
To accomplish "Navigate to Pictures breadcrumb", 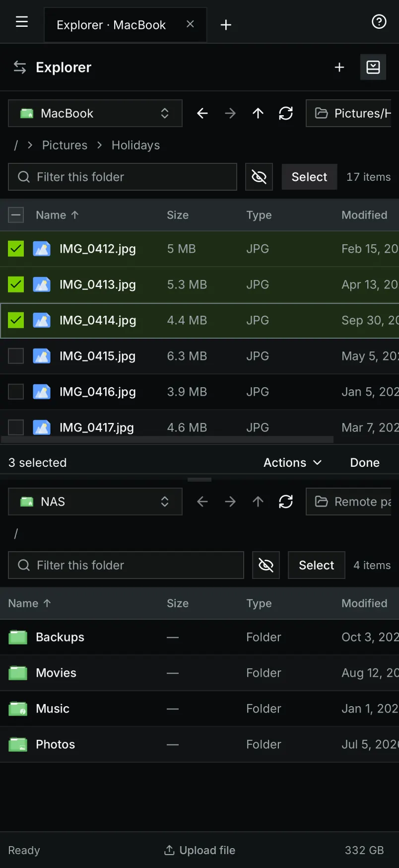I will [65, 145].
